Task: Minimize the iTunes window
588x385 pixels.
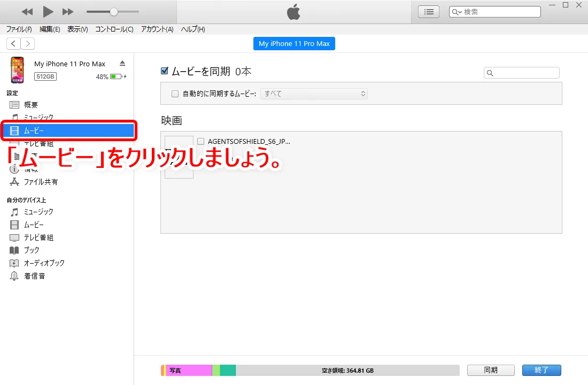Action: (552, 5)
